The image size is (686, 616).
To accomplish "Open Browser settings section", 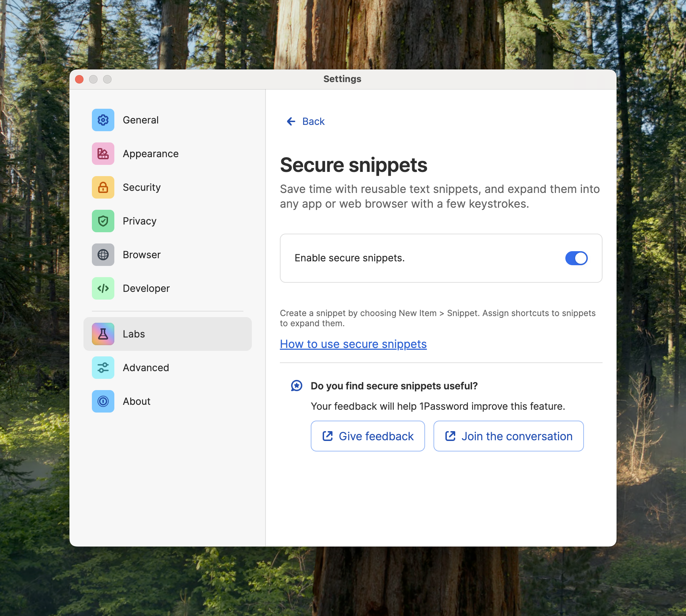I will [168, 255].
